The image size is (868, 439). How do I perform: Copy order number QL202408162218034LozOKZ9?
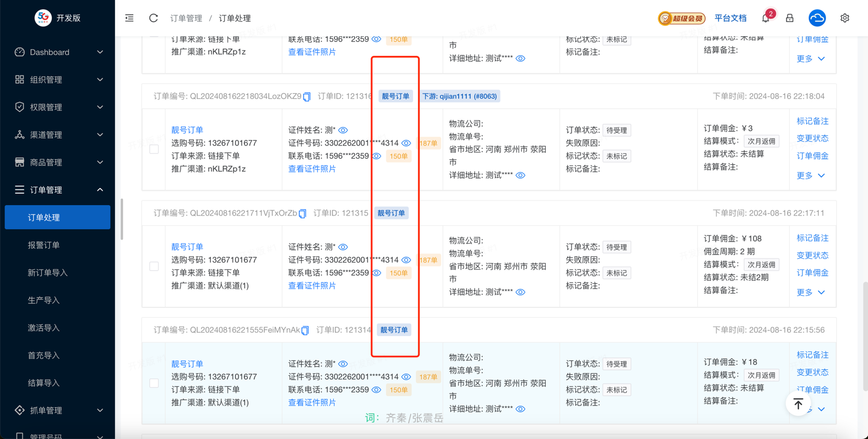(307, 97)
